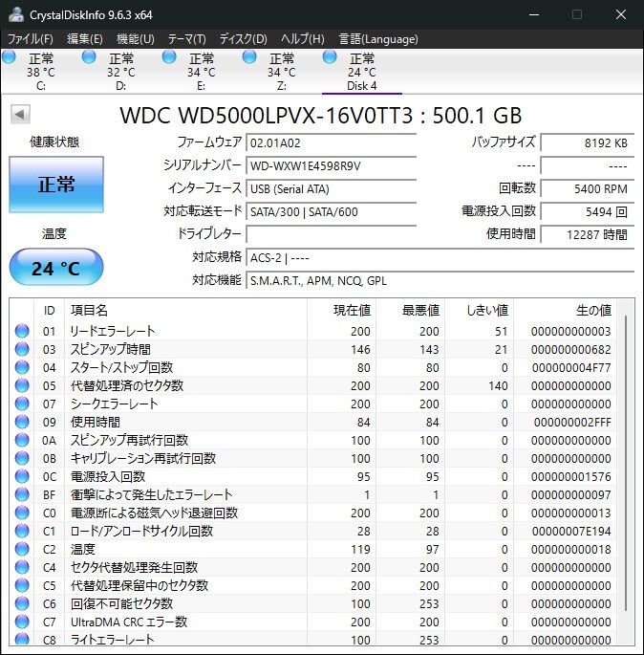Viewport: 644px width, 655px height.
Task: Click the E: drive blue status orb
Action: coord(169,56)
